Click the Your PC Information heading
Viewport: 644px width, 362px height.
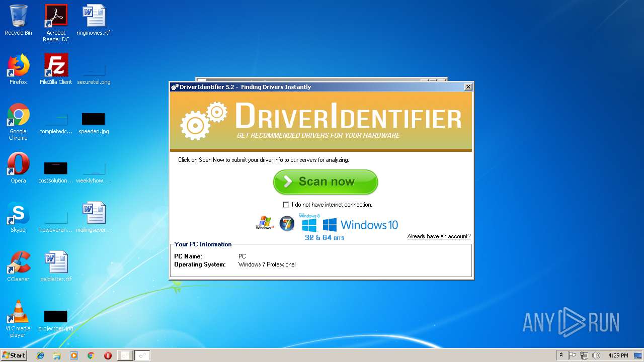tap(203, 244)
